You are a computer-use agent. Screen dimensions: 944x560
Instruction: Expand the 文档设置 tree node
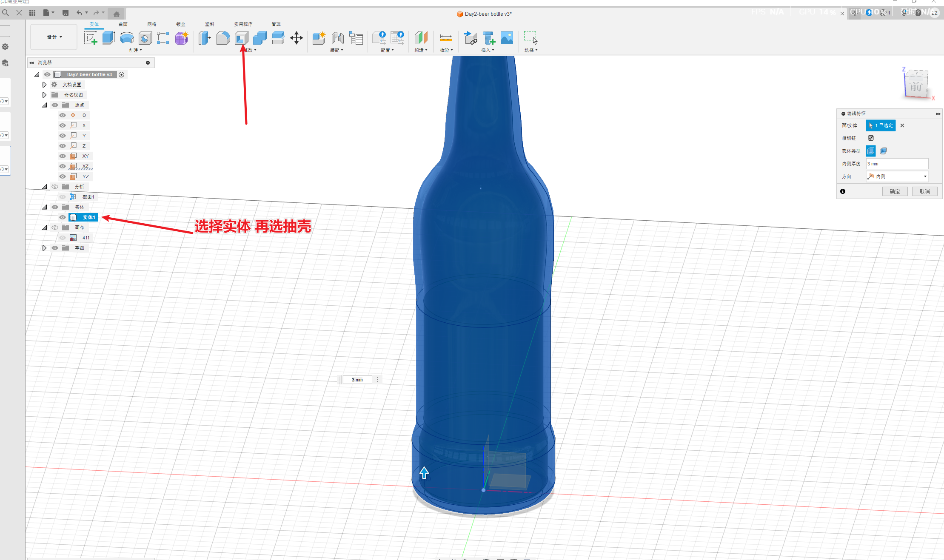44,85
